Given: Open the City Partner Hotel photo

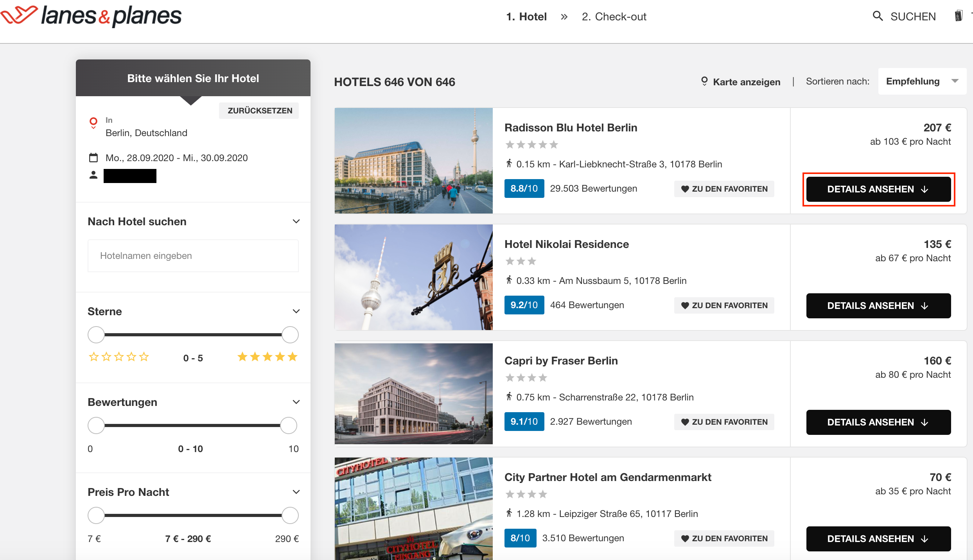Looking at the screenshot, I should tap(414, 509).
